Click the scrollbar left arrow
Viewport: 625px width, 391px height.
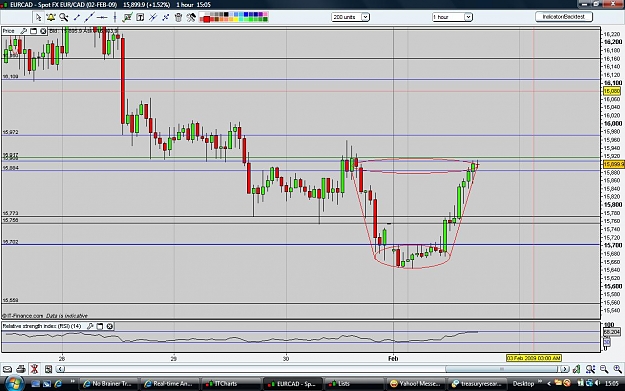(60, 369)
